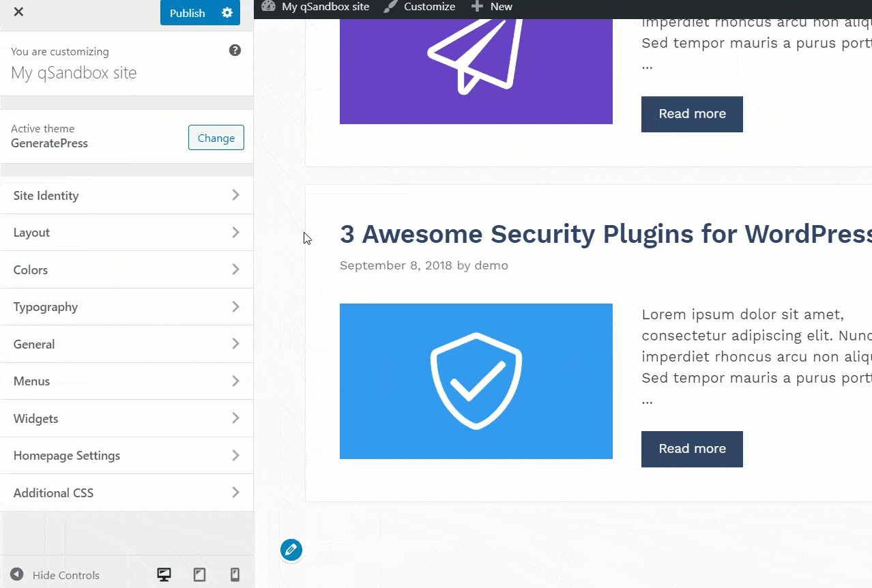Open the Site Identity section
The width and height of the screenshot is (872, 588).
[x=126, y=195]
